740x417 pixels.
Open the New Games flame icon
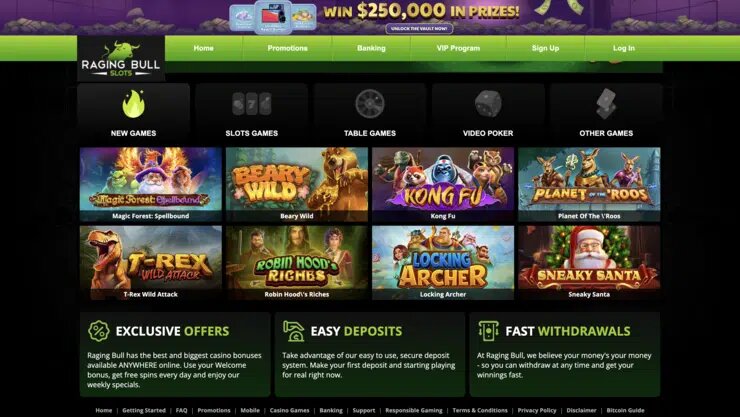(134, 104)
